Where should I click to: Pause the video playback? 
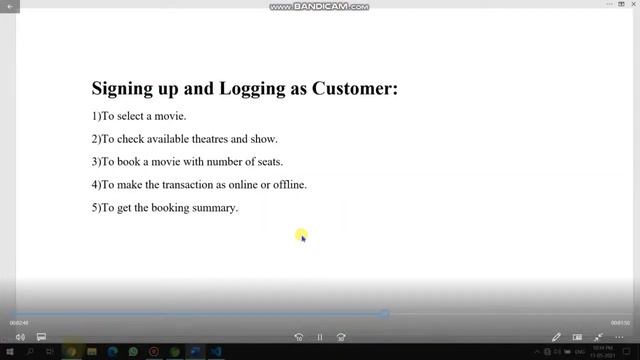click(320, 337)
